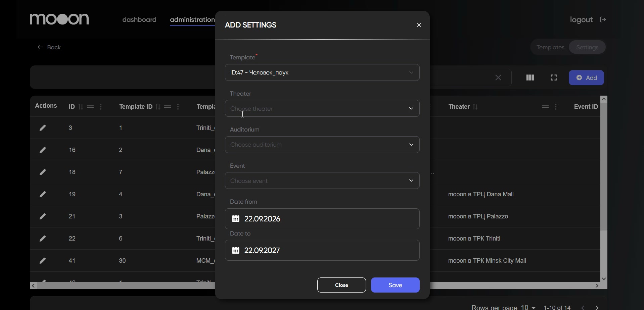Edit setting row with ID 16
This screenshot has width=644, height=310.
coord(43,150)
